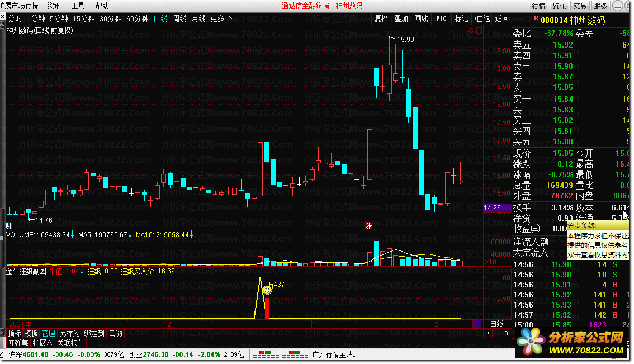Click the smiley face signal icon on indicator
This screenshot has width=634, height=364.
(267, 290)
